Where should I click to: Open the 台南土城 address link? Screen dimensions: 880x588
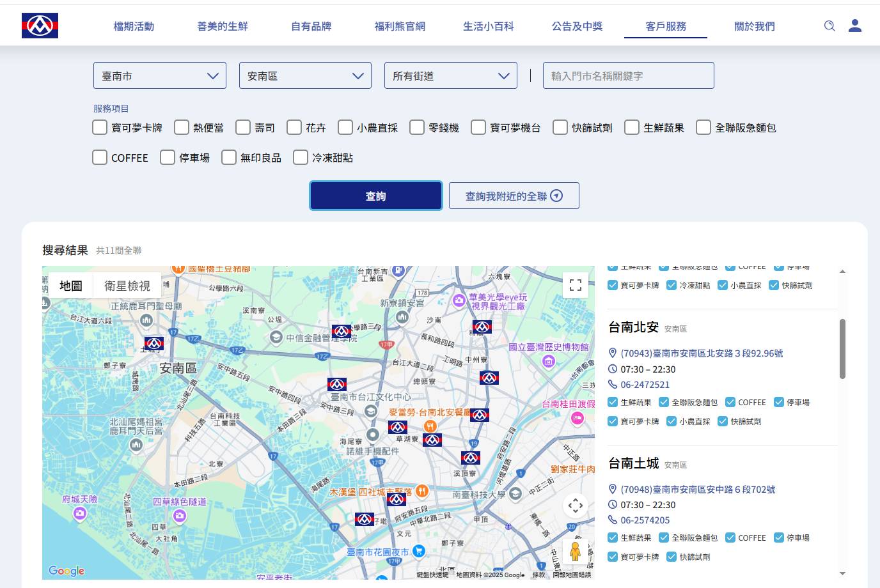698,489
